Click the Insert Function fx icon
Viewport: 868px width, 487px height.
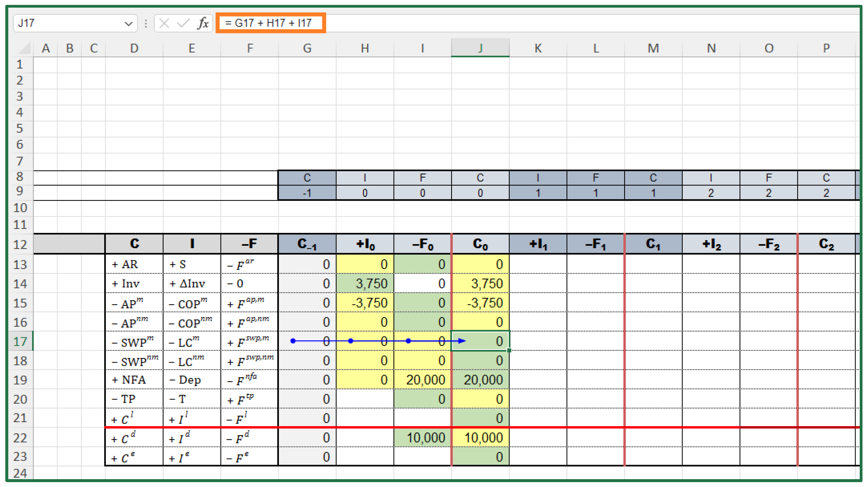pos(203,23)
